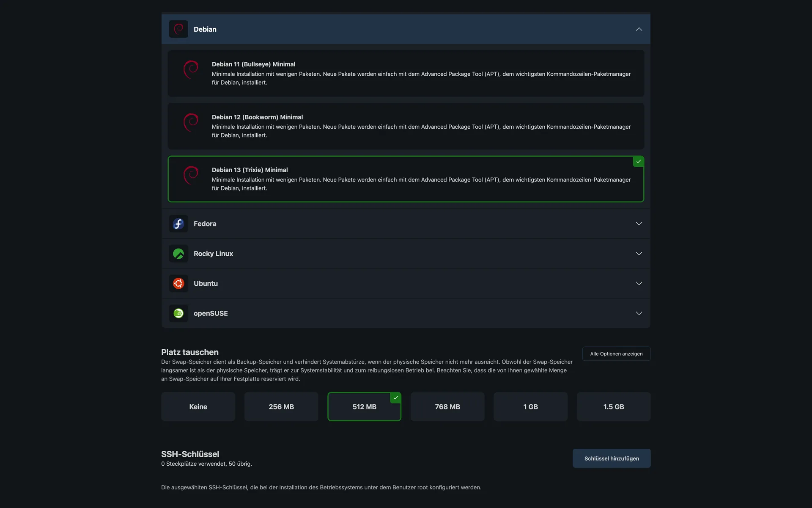Screen dimensions: 812x508
Task: Click the Debian header label
Action: (x=205, y=29)
